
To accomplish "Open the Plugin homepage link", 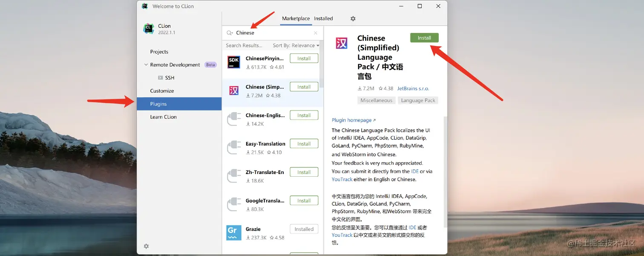I will click(x=354, y=120).
